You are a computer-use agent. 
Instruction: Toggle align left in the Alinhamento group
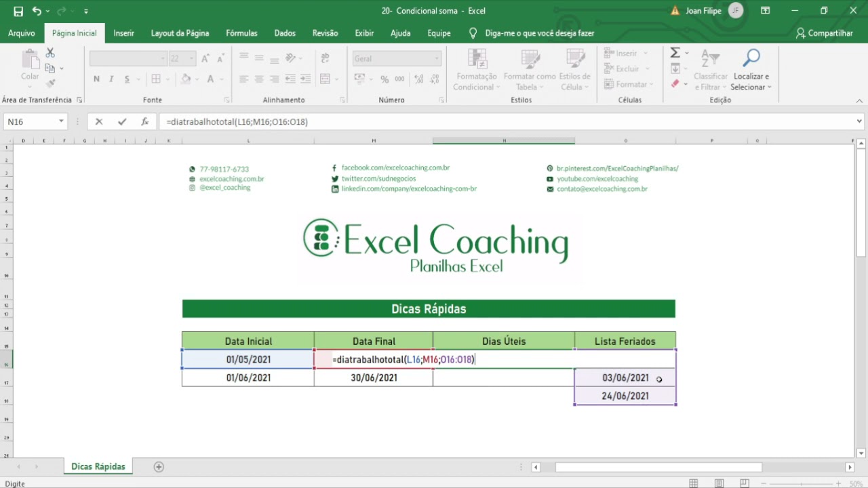tap(244, 79)
